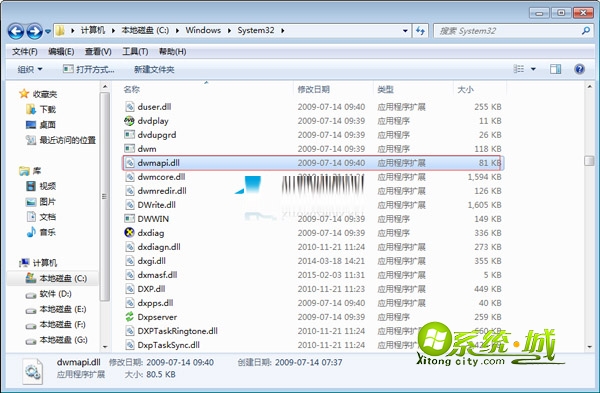Click the navigation pane scroll down arrow
This screenshot has width=600, height=393.
(105, 347)
